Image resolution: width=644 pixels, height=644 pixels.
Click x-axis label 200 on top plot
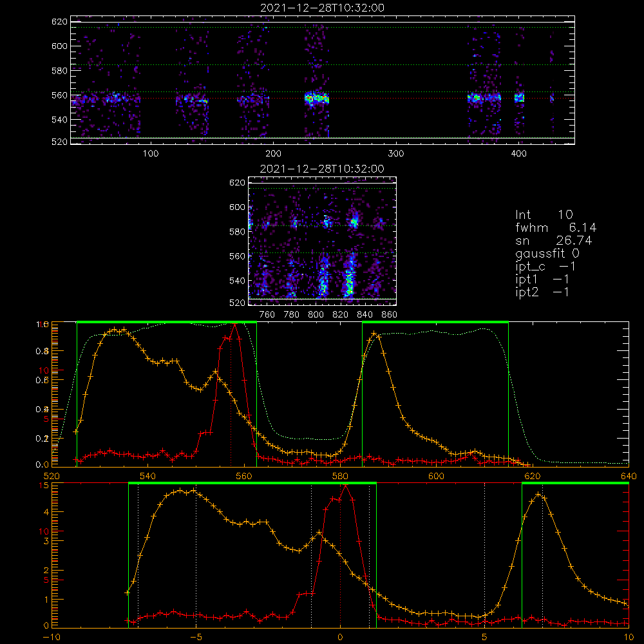pyautogui.click(x=273, y=154)
